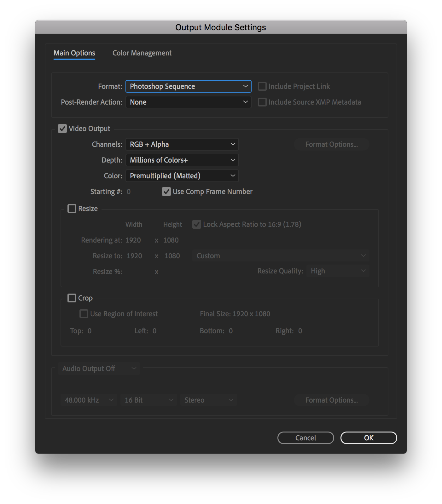Image resolution: width=442 pixels, height=504 pixels.
Task: Click the Left crop value
Action: (154, 331)
